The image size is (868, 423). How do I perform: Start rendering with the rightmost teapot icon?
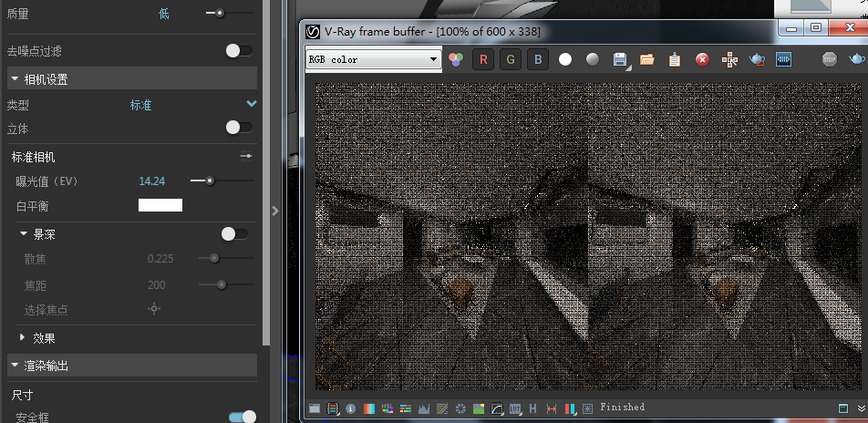(x=856, y=58)
